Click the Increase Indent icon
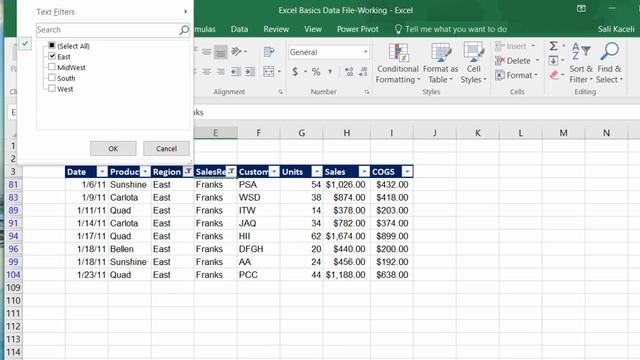The image size is (640, 360). pyautogui.click(x=250, y=72)
